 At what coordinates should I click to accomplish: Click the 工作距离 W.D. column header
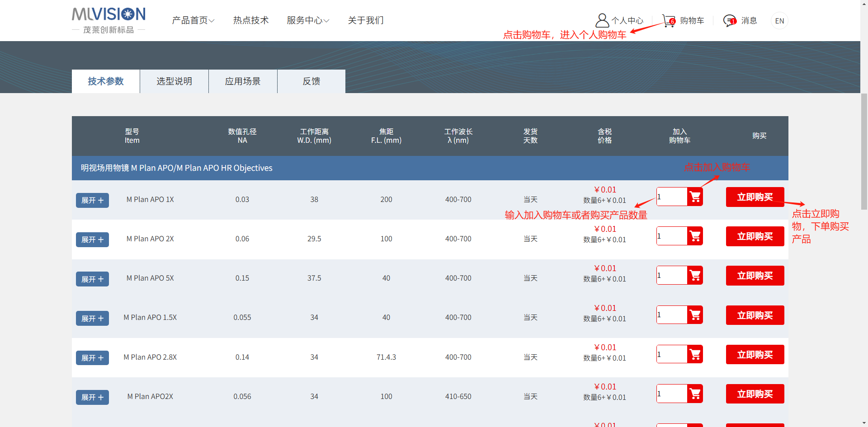(x=314, y=136)
